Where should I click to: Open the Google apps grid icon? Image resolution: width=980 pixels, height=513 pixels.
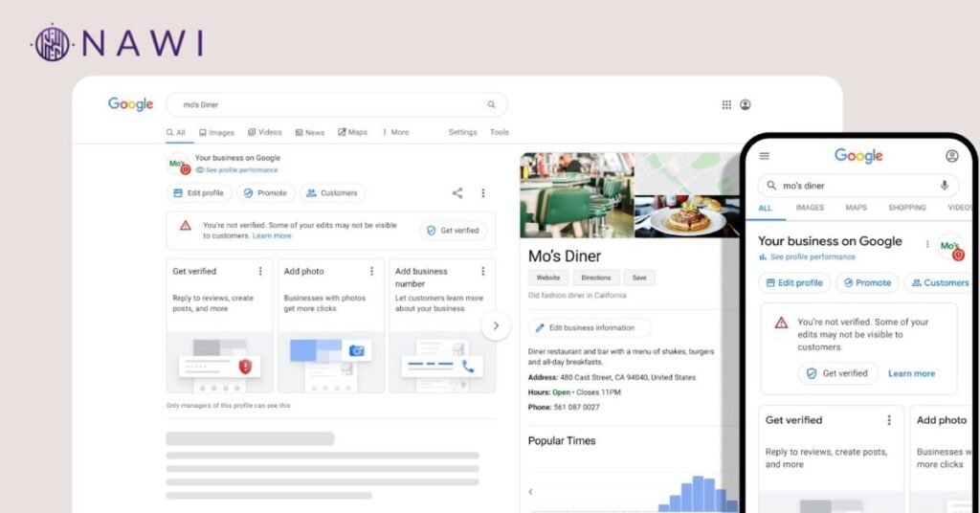pos(726,104)
